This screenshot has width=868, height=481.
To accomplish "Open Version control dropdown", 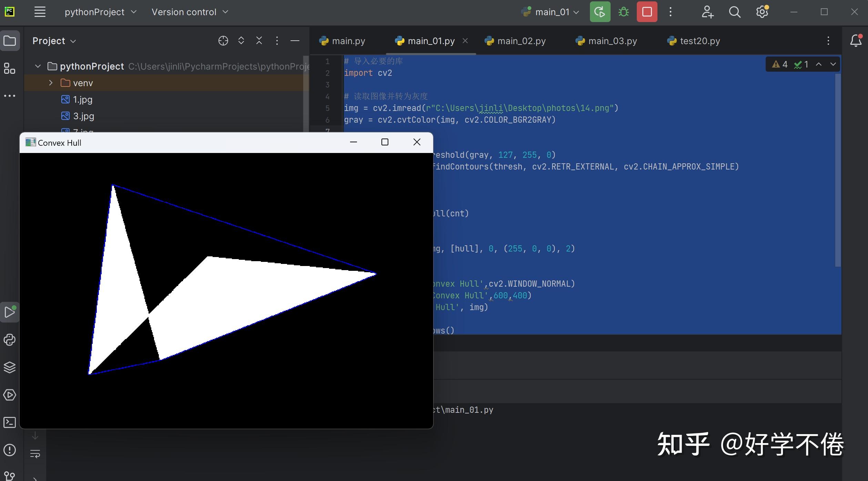I will tap(190, 12).
